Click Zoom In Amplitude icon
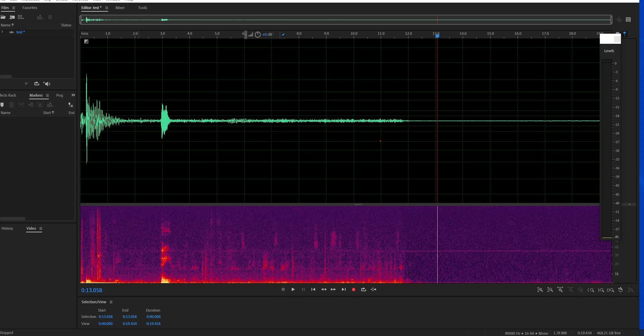Screen dimensions: 644x336 coord(540,290)
